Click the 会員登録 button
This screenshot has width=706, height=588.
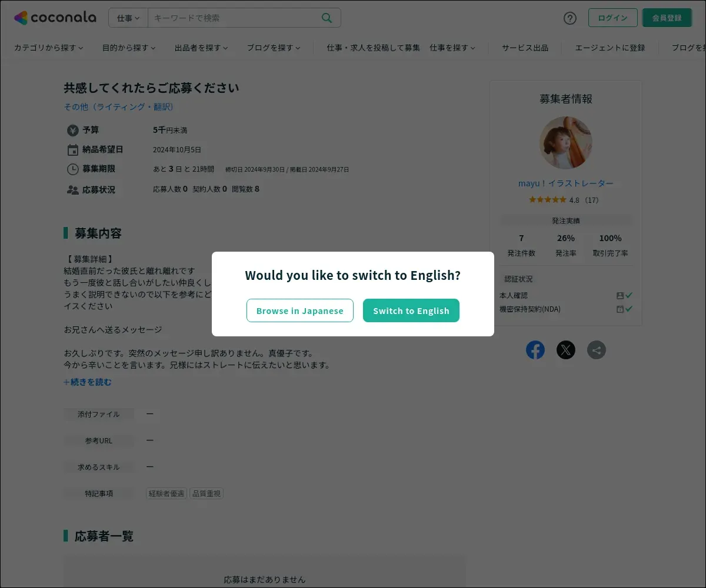667,18
